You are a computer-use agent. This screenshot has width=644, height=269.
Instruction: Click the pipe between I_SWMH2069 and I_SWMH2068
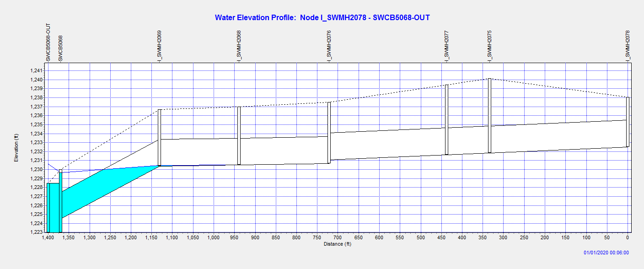click(x=199, y=152)
